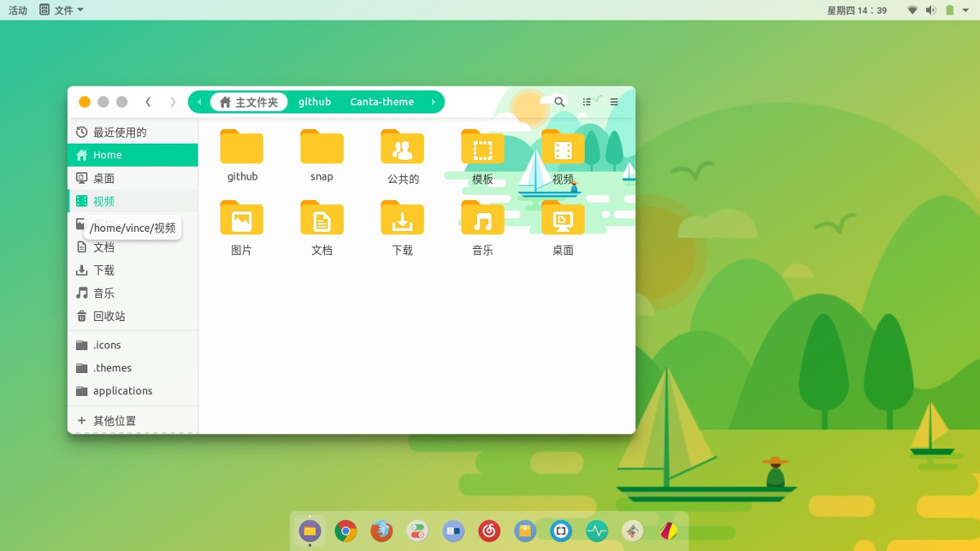Open the blue slider-card app in dock
The height and width of the screenshot is (551, 980).
[453, 531]
